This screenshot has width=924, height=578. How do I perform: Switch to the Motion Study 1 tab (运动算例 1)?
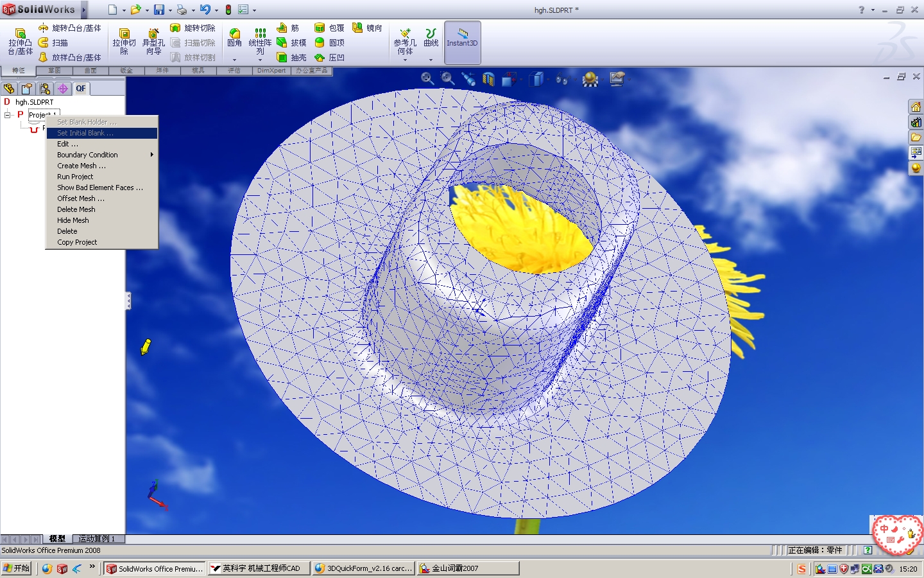point(98,539)
